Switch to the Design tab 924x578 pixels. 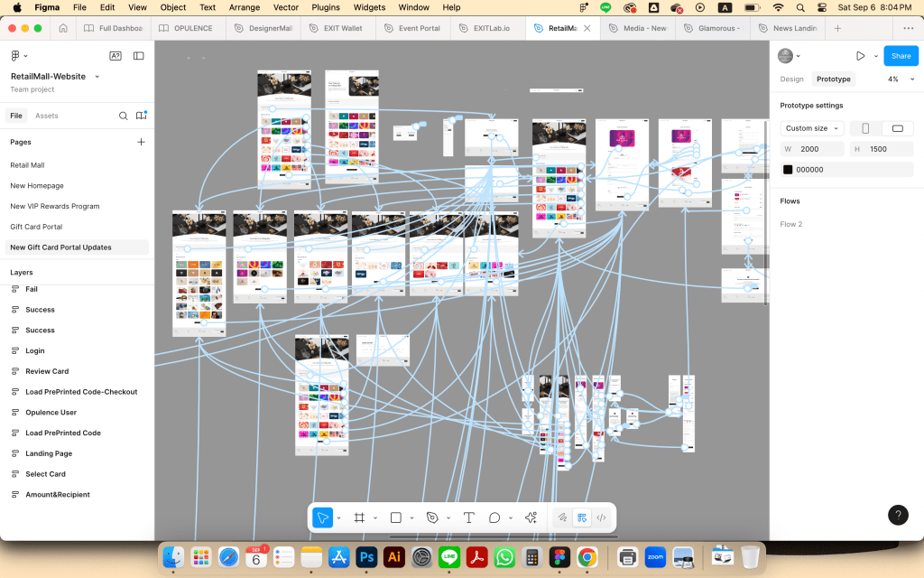click(791, 79)
